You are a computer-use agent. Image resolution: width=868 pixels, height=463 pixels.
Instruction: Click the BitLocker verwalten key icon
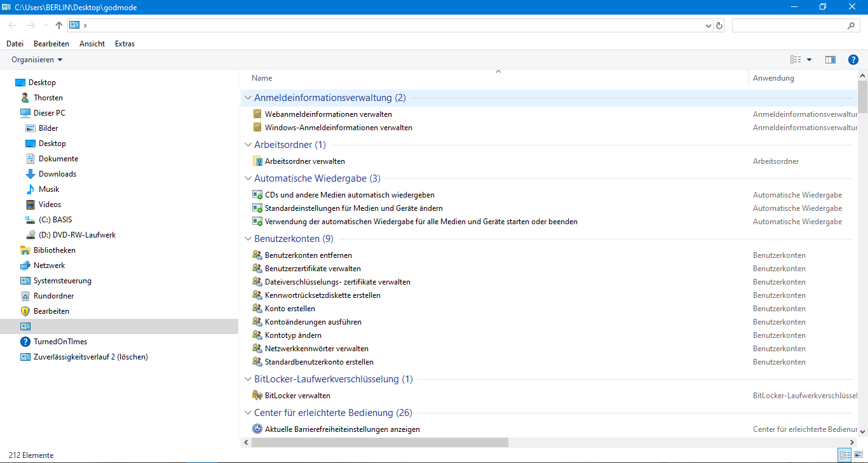257,396
